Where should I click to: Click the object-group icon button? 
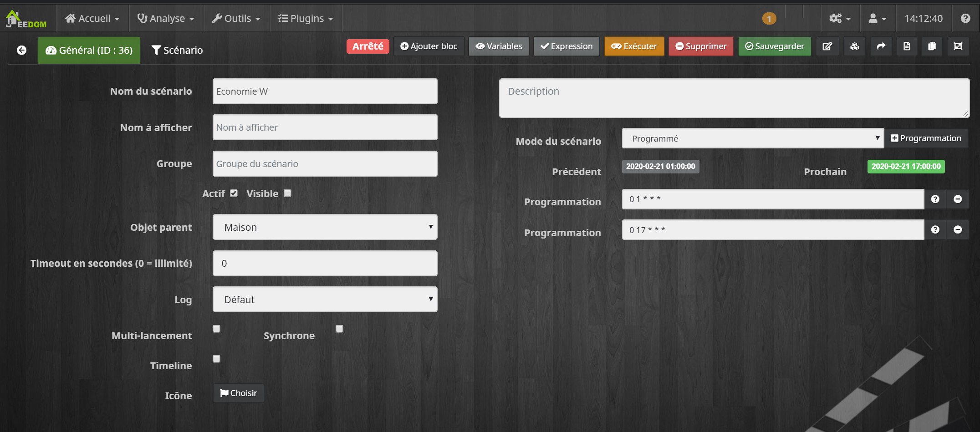click(958, 46)
